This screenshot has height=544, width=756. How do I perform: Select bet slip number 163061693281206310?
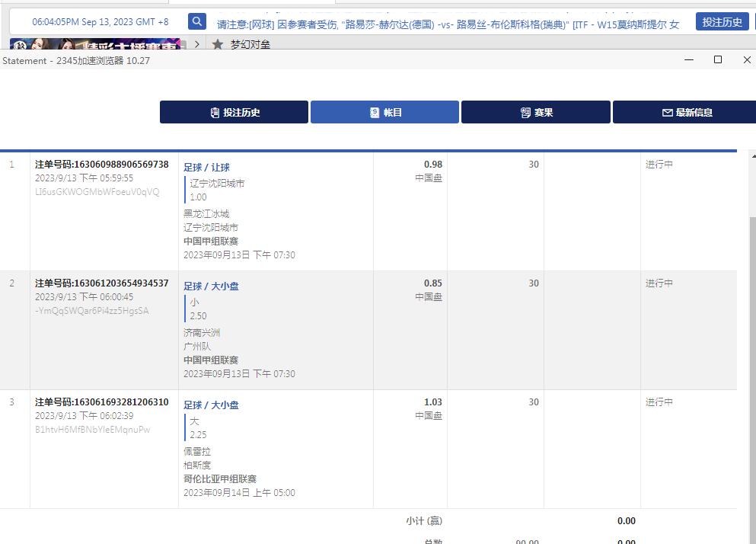pos(101,402)
